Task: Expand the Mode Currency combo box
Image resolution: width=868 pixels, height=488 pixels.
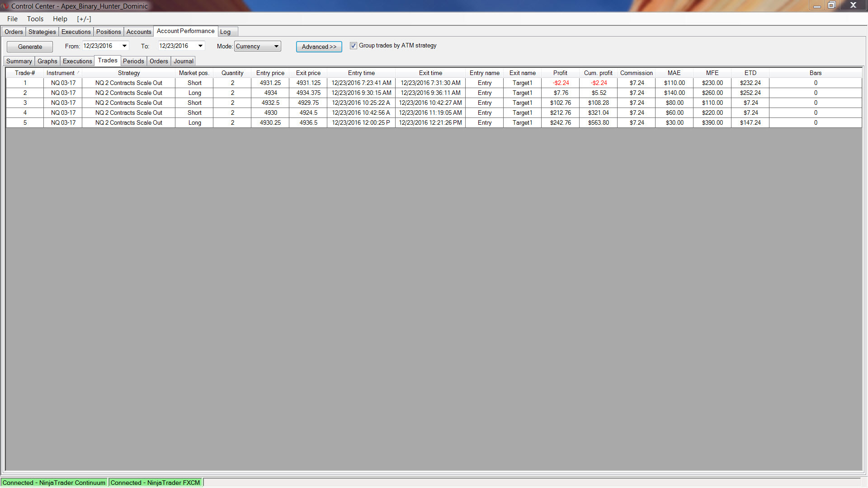Action: (258, 46)
